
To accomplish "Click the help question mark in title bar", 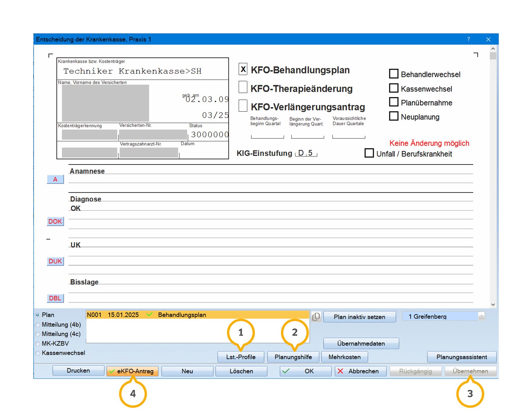I will click(468, 39).
